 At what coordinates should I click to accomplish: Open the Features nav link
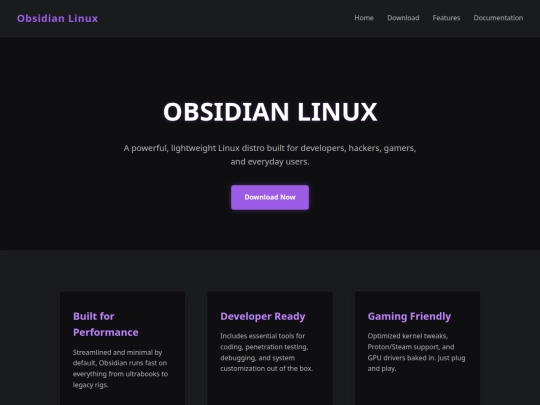click(446, 18)
